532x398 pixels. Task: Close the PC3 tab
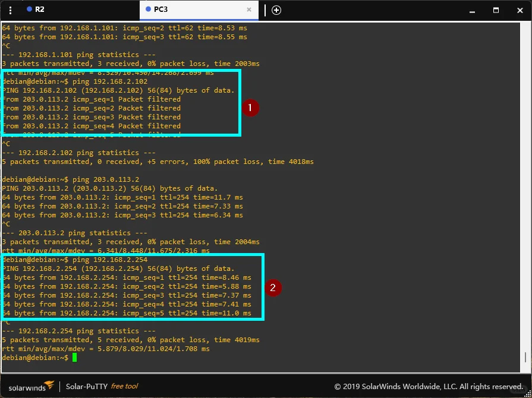tap(249, 10)
